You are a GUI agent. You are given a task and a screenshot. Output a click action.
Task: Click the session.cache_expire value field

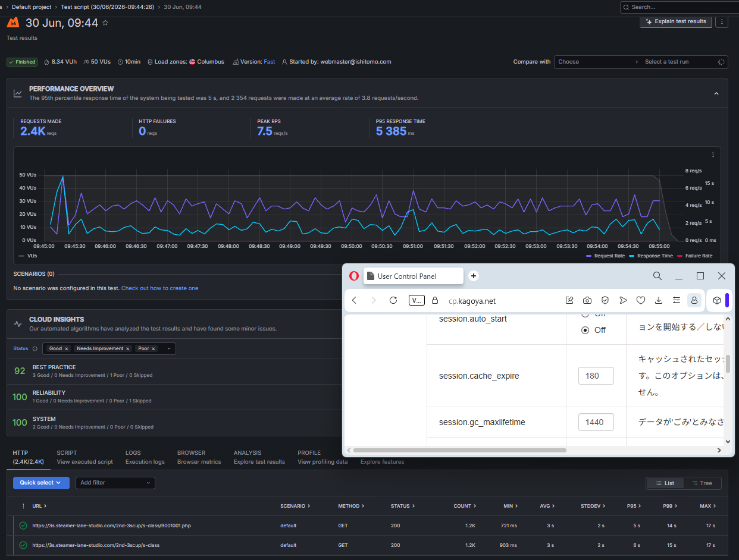[x=596, y=376]
